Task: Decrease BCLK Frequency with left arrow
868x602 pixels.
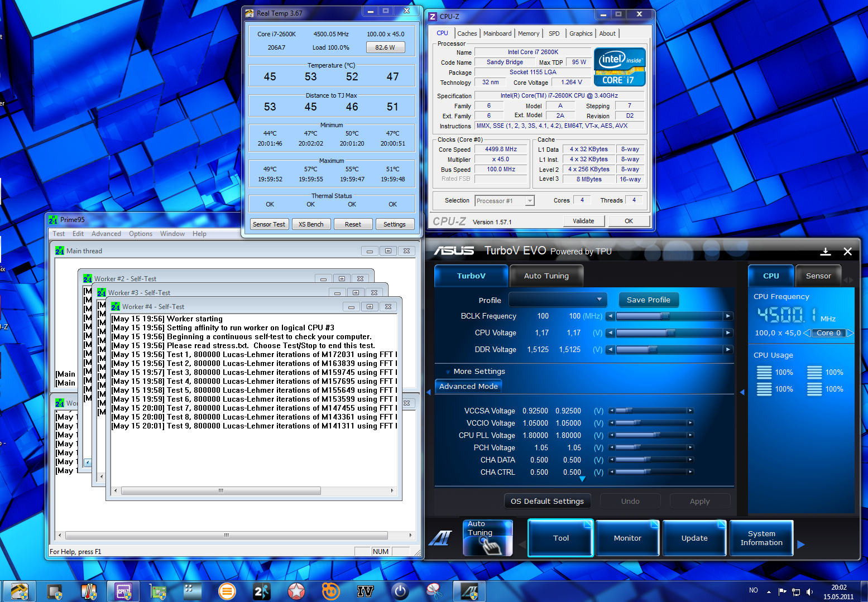Action: [611, 316]
